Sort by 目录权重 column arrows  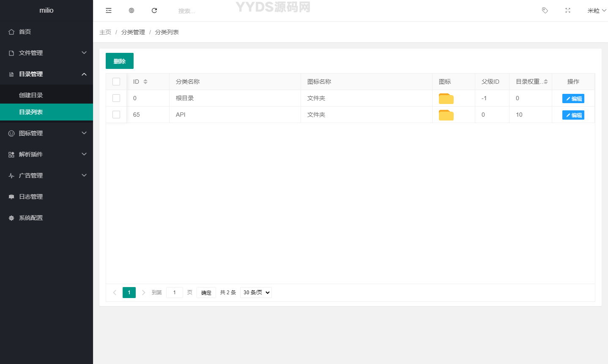pos(546,82)
